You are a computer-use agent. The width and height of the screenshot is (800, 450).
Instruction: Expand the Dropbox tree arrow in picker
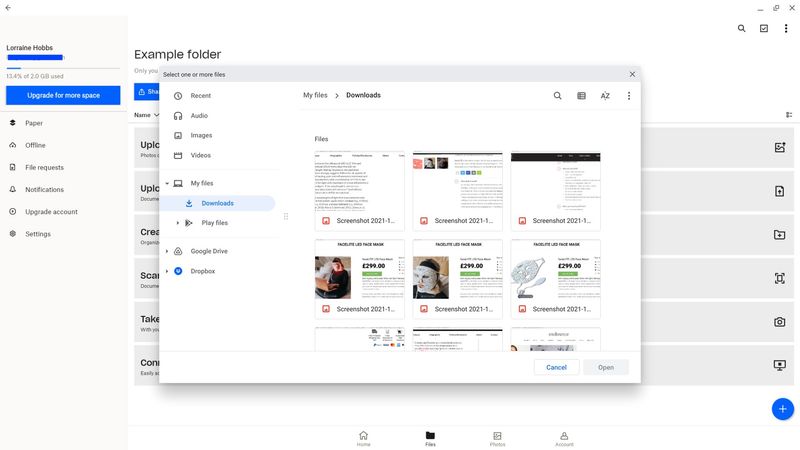click(167, 271)
